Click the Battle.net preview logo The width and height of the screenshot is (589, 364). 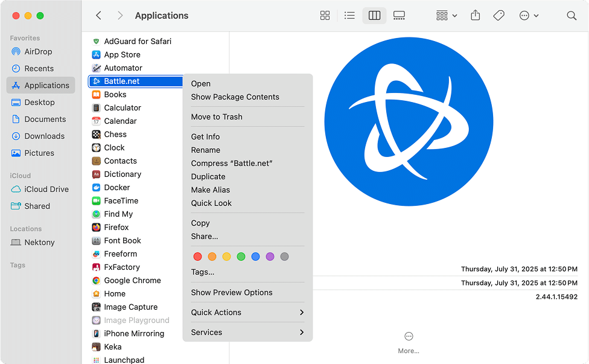pos(409,121)
